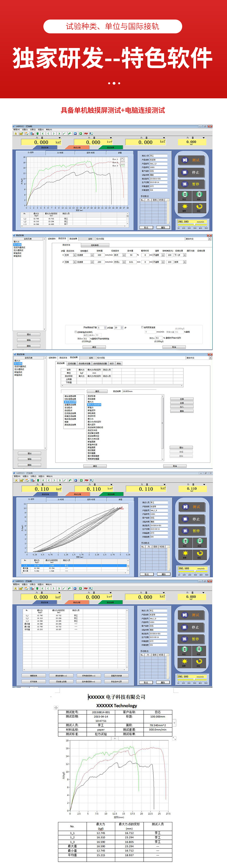Click Excel export icon in topmost window toolbar
Viewport: 227px width, 868px height.
(x=81, y=133)
